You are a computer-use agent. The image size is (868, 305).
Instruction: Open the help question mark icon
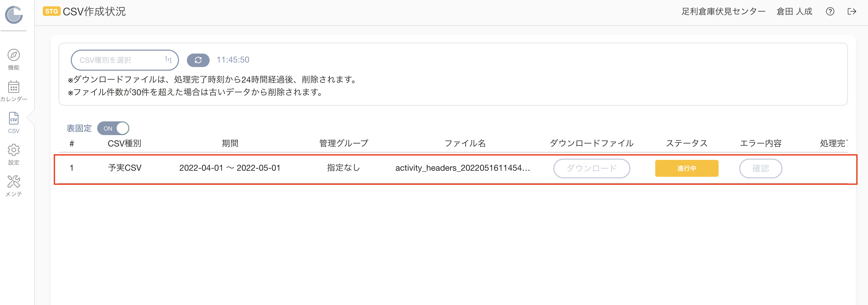tap(830, 11)
